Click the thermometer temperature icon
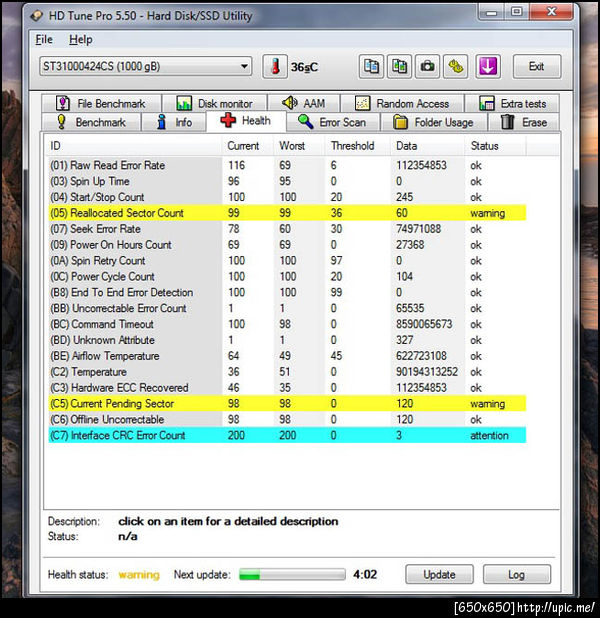Viewport: 600px width, 618px height. click(x=275, y=67)
